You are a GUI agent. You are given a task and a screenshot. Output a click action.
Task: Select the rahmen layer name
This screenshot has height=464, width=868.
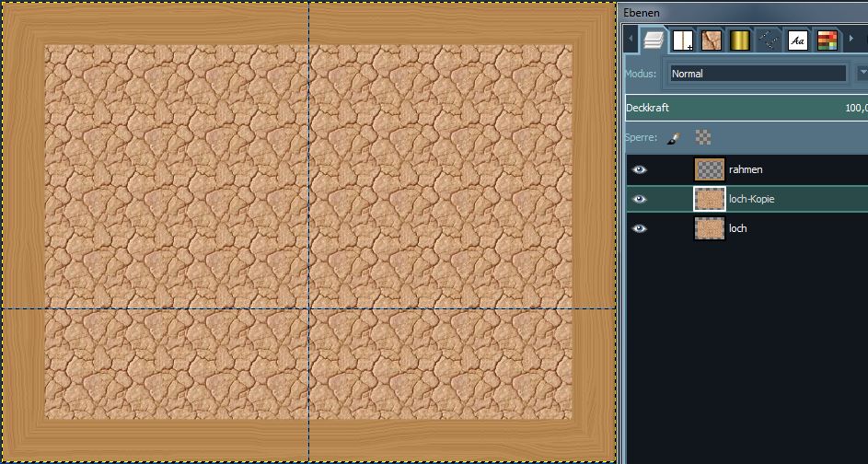pos(746,169)
